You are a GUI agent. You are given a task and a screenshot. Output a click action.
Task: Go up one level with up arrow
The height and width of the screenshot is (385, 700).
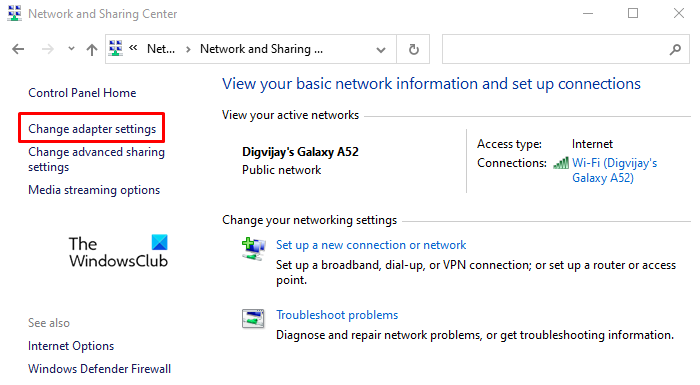[92, 49]
